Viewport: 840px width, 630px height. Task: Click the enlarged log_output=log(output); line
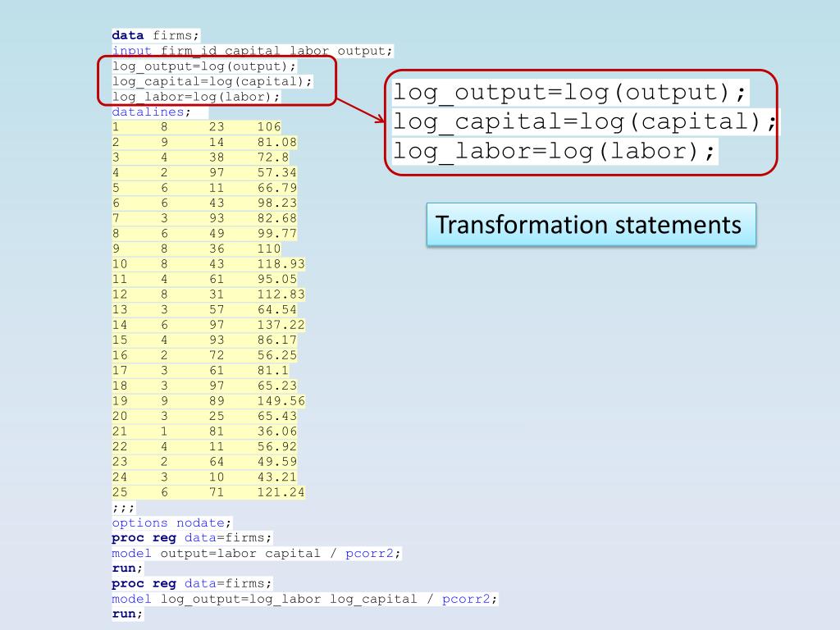tap(569, 92)
